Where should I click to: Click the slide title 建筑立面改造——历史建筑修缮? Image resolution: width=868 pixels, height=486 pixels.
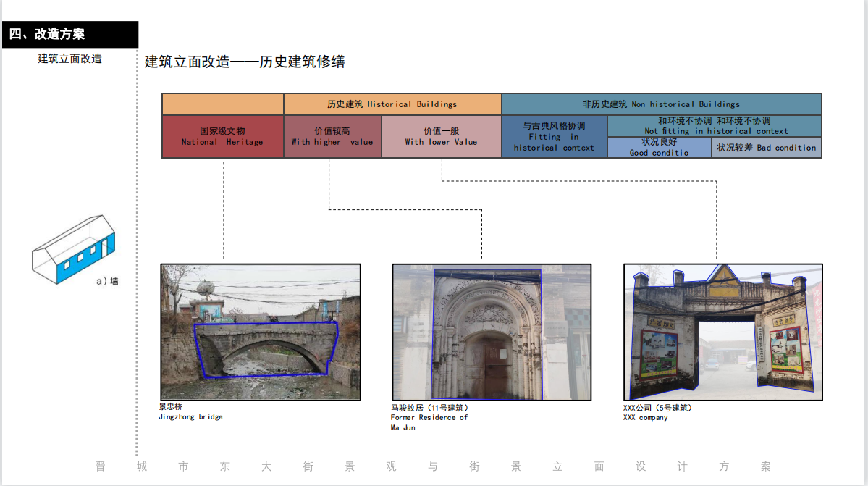245,62
